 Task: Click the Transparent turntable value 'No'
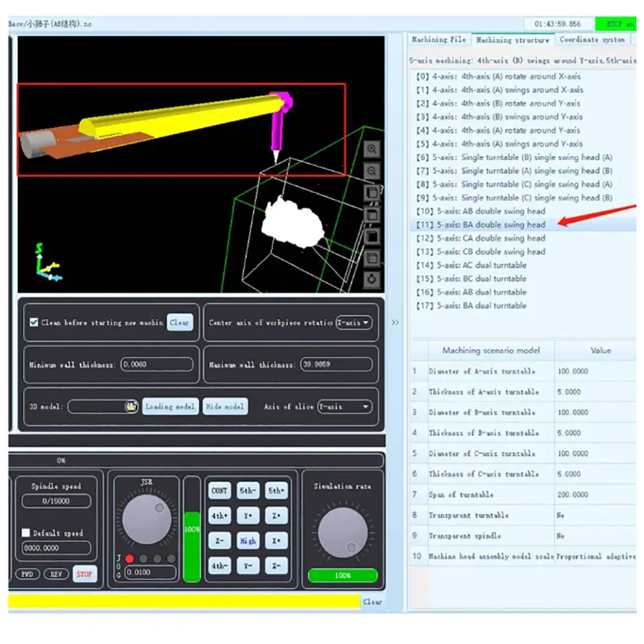pos(595,515)
